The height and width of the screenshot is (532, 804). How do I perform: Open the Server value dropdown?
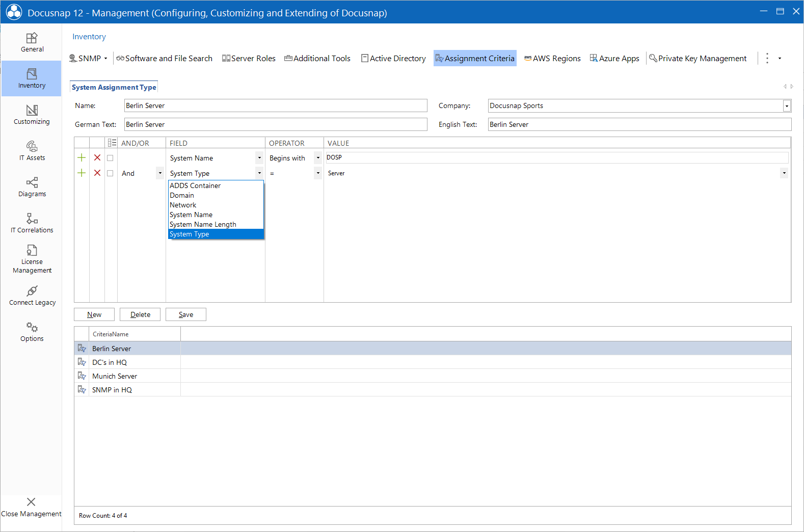click(784, 173)
